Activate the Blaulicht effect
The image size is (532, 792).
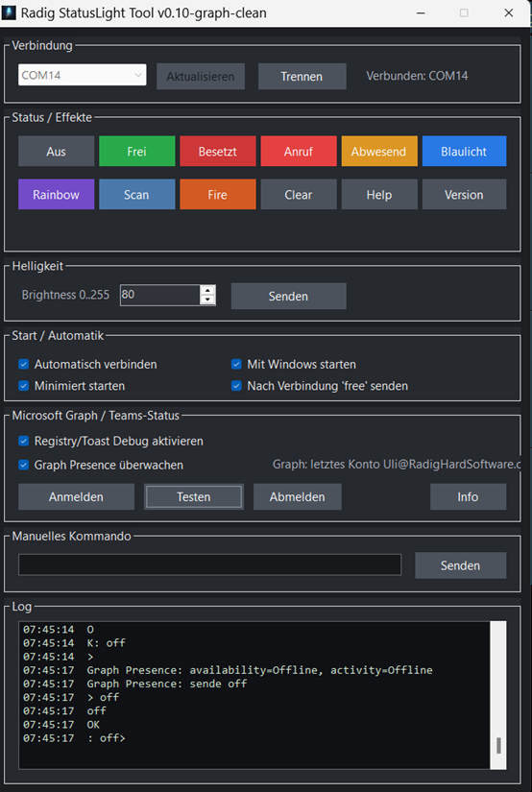pos(465,151)
